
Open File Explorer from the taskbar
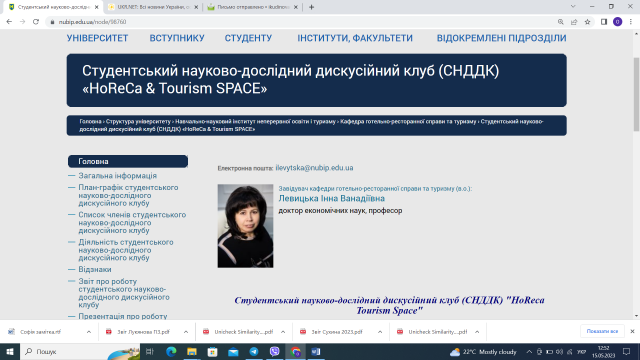pyautogui.click(x=192, y=351)
